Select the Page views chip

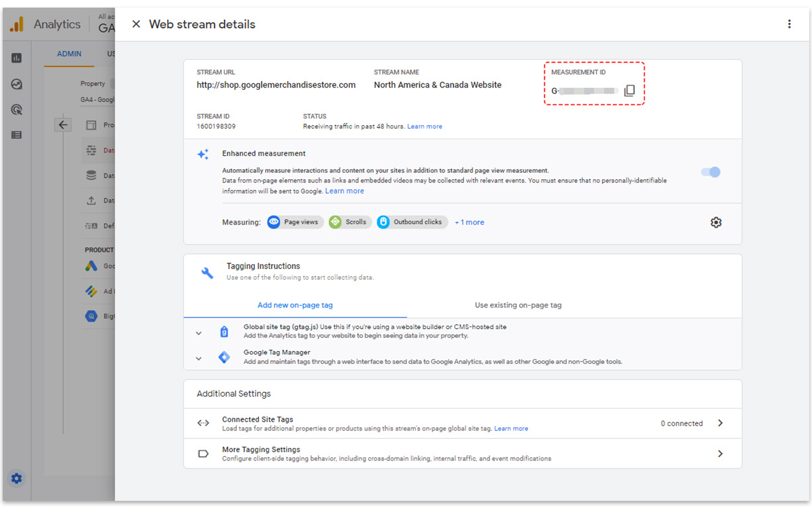pos(296,222)
